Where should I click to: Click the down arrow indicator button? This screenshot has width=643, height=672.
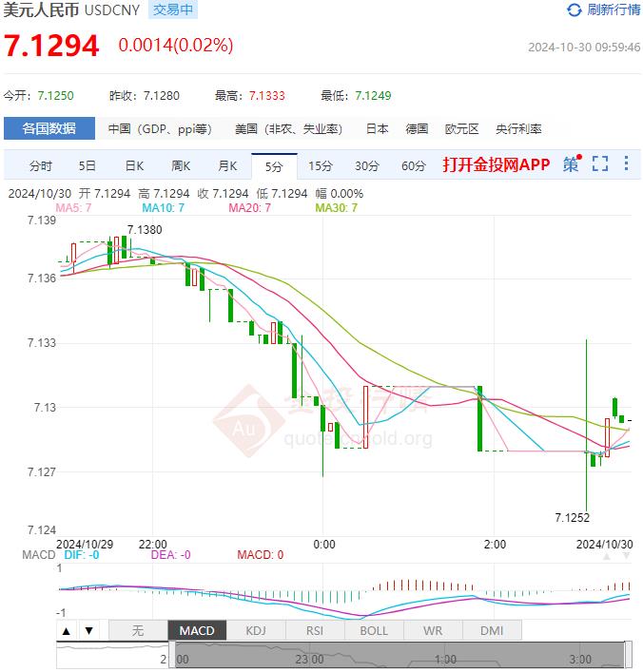tap(88, 630)
